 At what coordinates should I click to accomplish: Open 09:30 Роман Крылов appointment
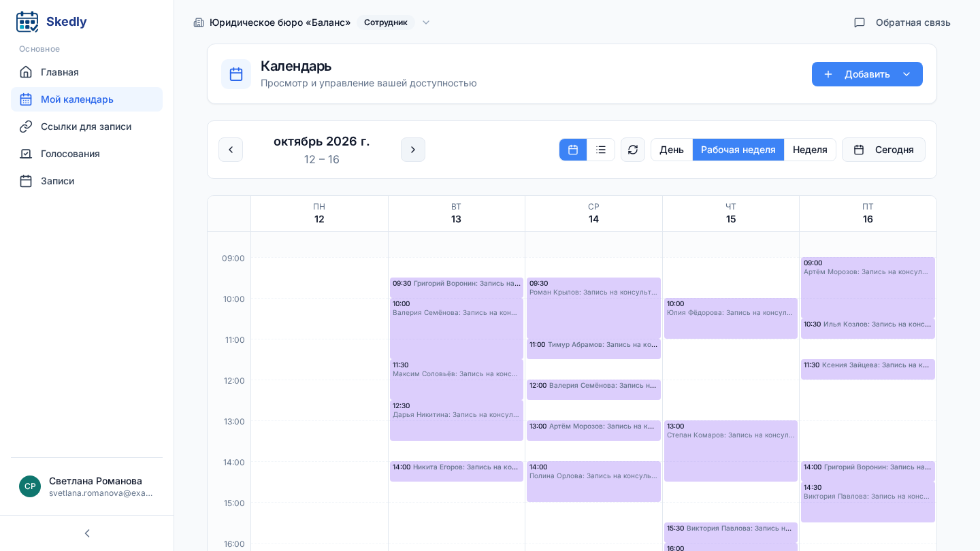[x=593, y=307]
